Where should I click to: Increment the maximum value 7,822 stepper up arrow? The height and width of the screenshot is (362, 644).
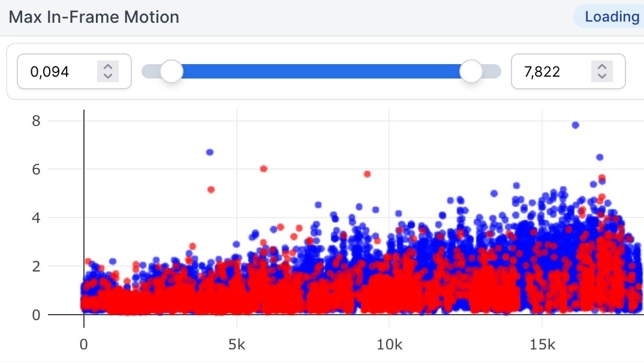(x=602, y=67)
